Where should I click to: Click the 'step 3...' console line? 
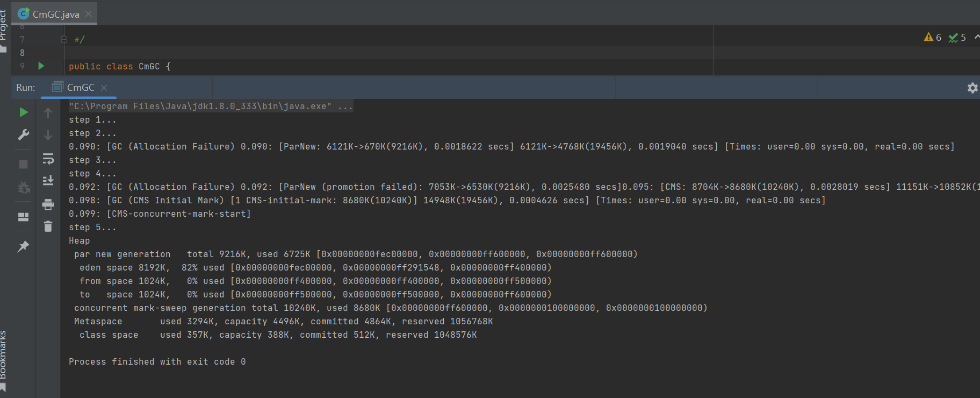coord(92,160)
